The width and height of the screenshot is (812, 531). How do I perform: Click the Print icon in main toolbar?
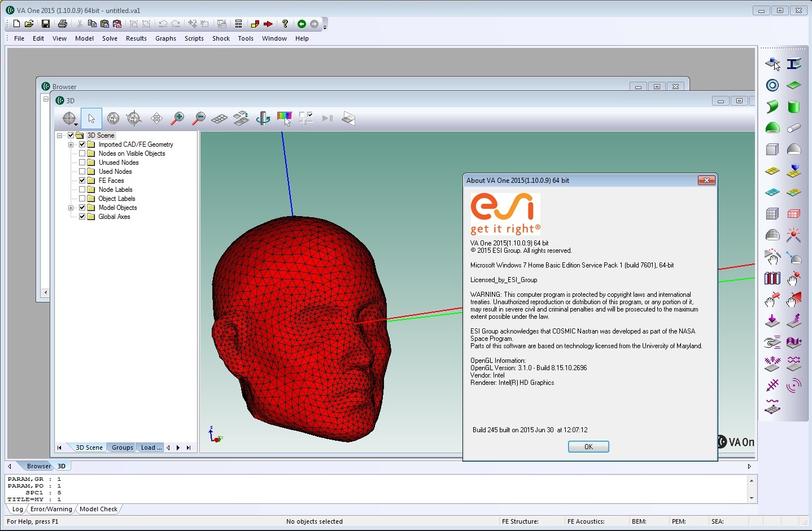63,24
